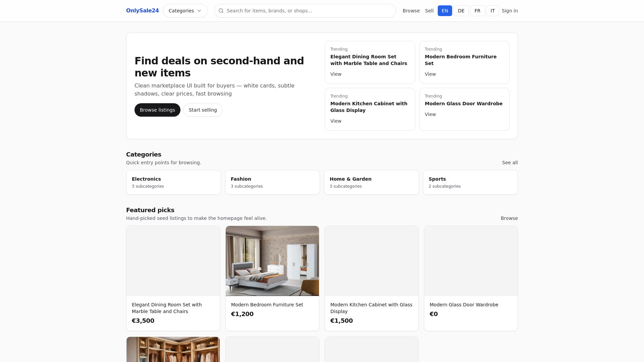Open the Home & Garden category card
644x362 pixels.
tap(371, 182)
